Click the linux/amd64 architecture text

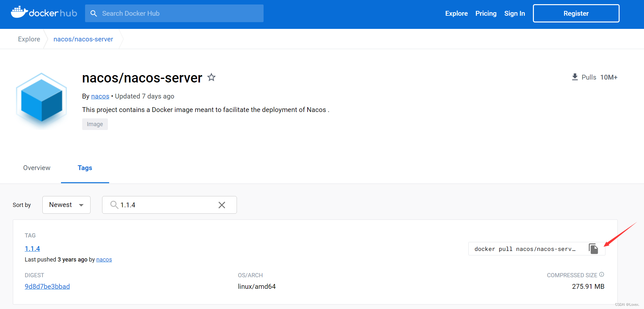point(257,287)
